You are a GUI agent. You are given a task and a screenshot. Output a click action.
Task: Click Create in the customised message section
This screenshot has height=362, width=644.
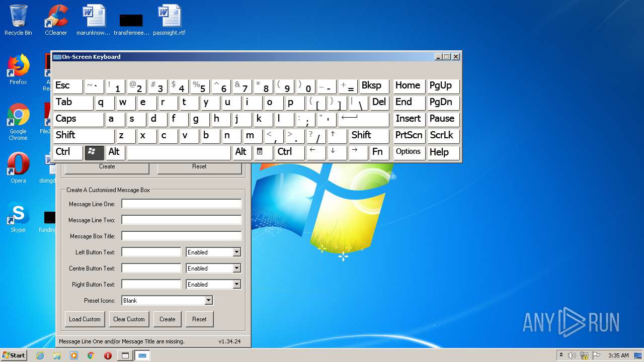coord(168,319)
